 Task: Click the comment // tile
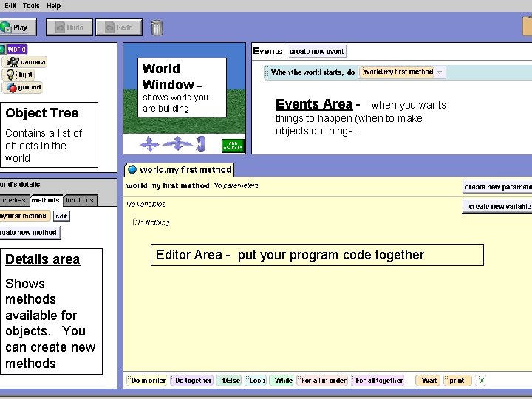coord(480,381)
